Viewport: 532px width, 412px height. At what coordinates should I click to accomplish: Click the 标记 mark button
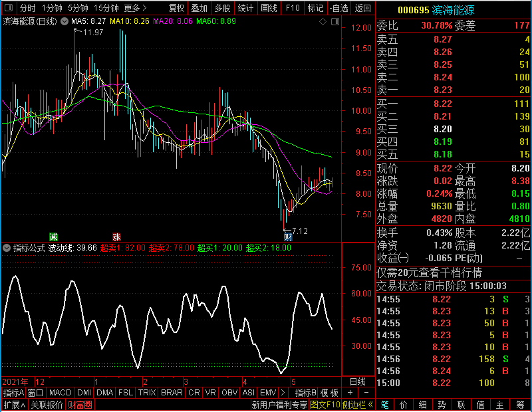[315, 8]
